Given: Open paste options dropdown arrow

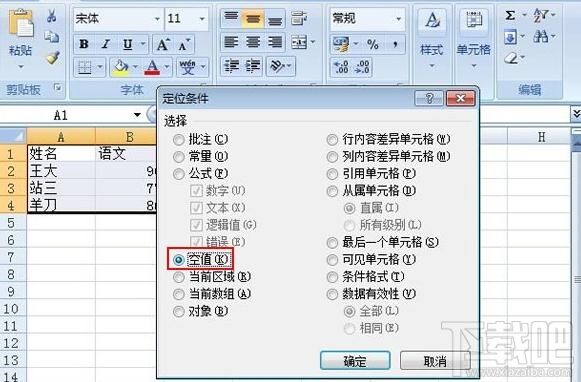Looking at the screenshot, I should [20, 66].
